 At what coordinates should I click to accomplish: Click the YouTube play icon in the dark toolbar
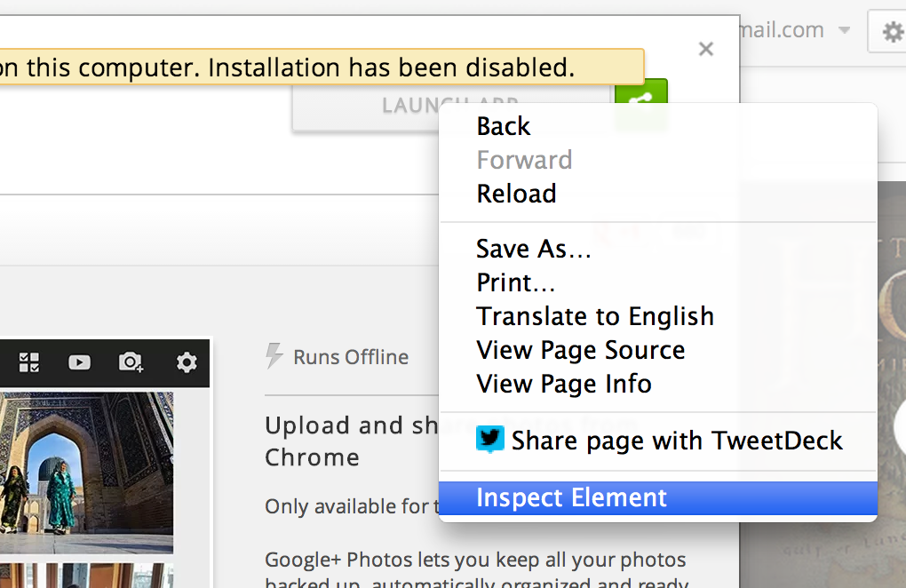click(x=80, y=362)
